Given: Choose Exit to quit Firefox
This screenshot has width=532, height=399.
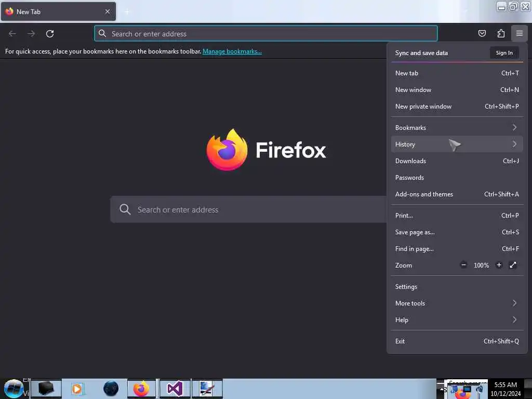Looking at the screenshot, I should pyautogui.click(x=457, y=341).
